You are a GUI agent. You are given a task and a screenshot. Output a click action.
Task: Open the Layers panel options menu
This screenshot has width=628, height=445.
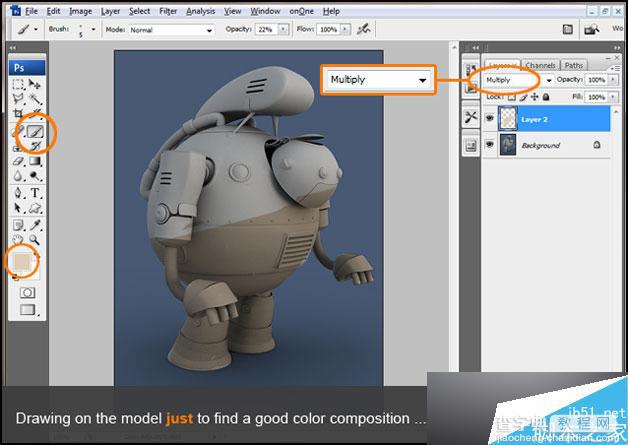click(616, 68)
